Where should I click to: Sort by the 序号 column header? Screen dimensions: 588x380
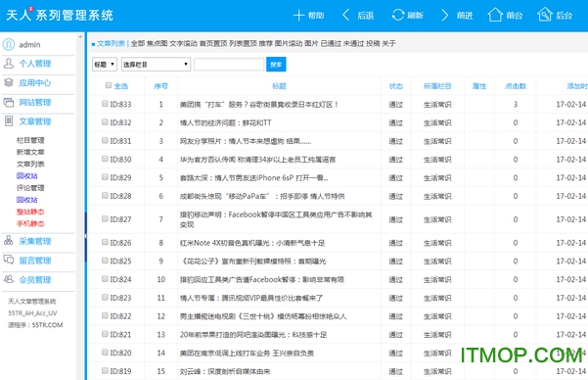160,86
